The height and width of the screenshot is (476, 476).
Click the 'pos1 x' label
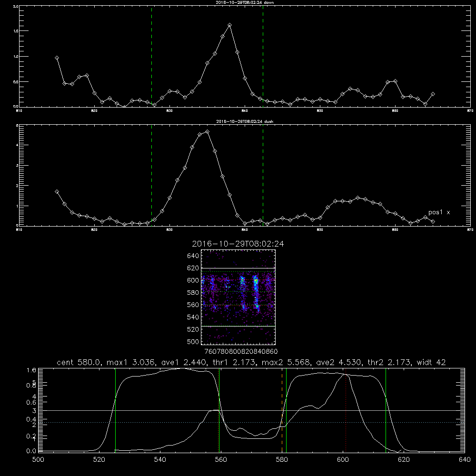click(439, 212)
